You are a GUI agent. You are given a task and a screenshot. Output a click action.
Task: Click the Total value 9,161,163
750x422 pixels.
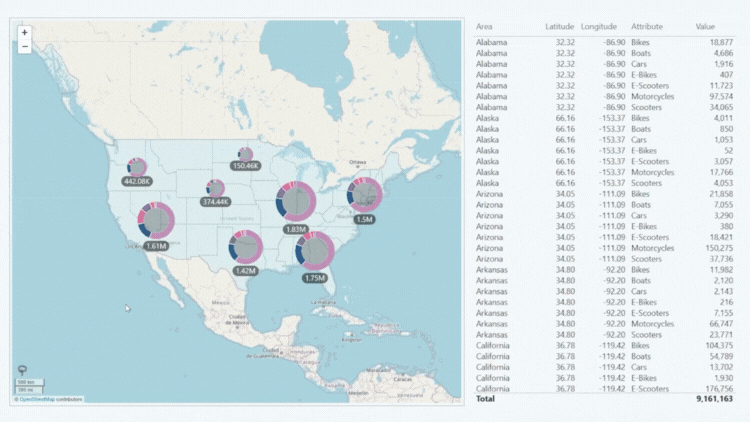715,399
